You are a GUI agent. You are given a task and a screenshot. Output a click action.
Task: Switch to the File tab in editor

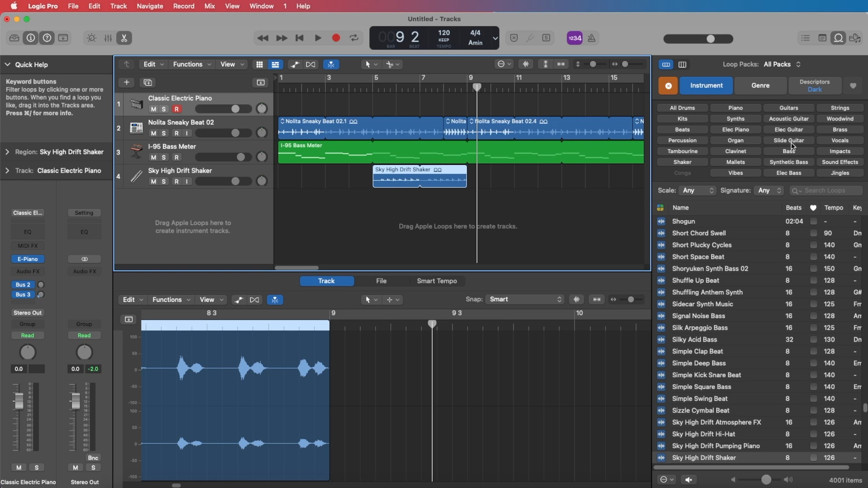coord(381,281)
